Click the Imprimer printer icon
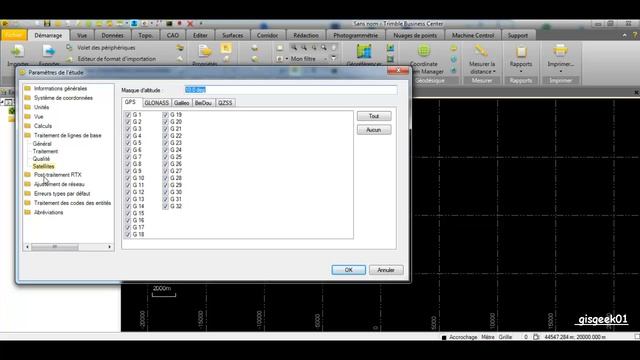The width and height of the screenshot is (640, 360). point(560,51)
